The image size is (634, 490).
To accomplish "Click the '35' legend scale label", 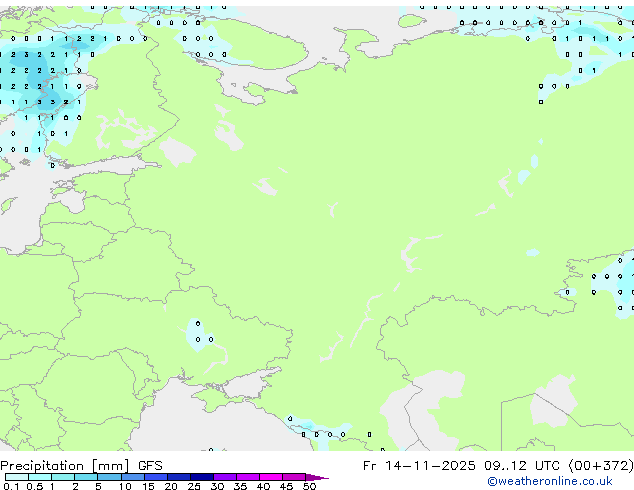I will (x=240, y=486).
